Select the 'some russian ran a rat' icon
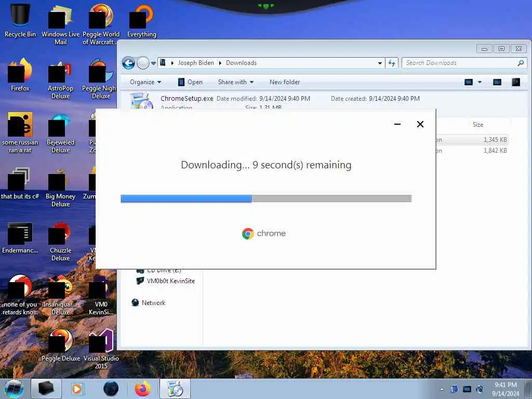This screenshot has height=399, width=532. tap(20, 133)
